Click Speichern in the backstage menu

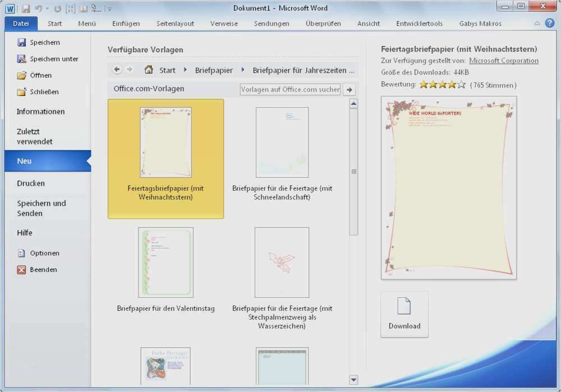coord(39,42)
